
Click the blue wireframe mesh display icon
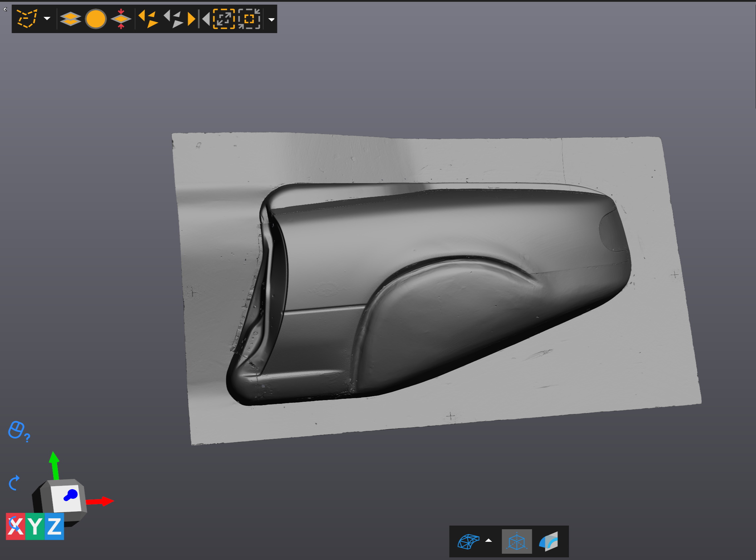tap(468, 541)
